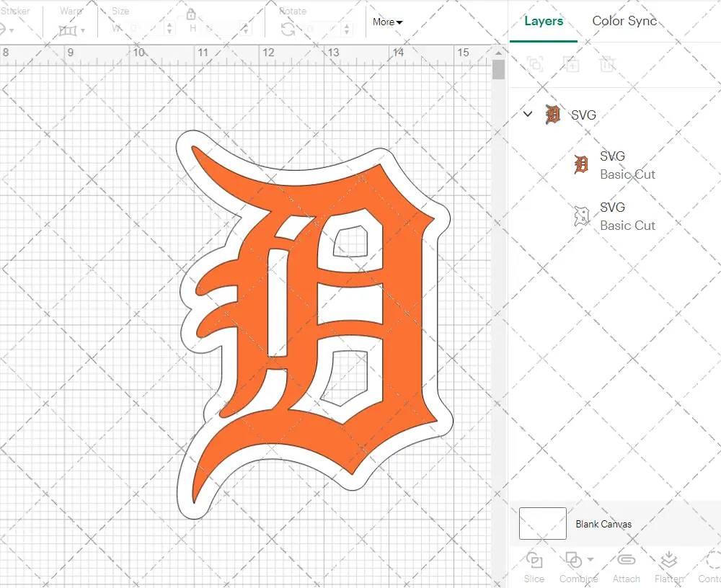Click the Contour icon at panel bottom
721x588 pixels.
712,560
